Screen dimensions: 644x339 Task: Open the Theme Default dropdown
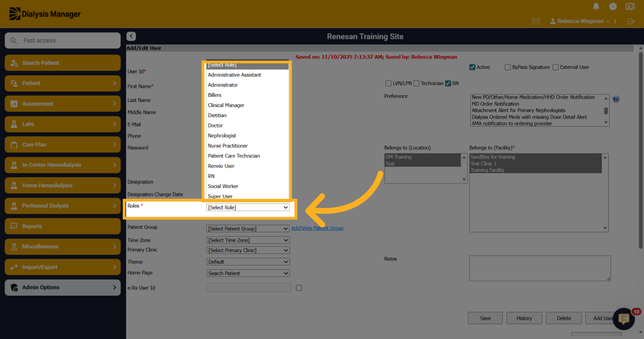click(x=248, y=262)
